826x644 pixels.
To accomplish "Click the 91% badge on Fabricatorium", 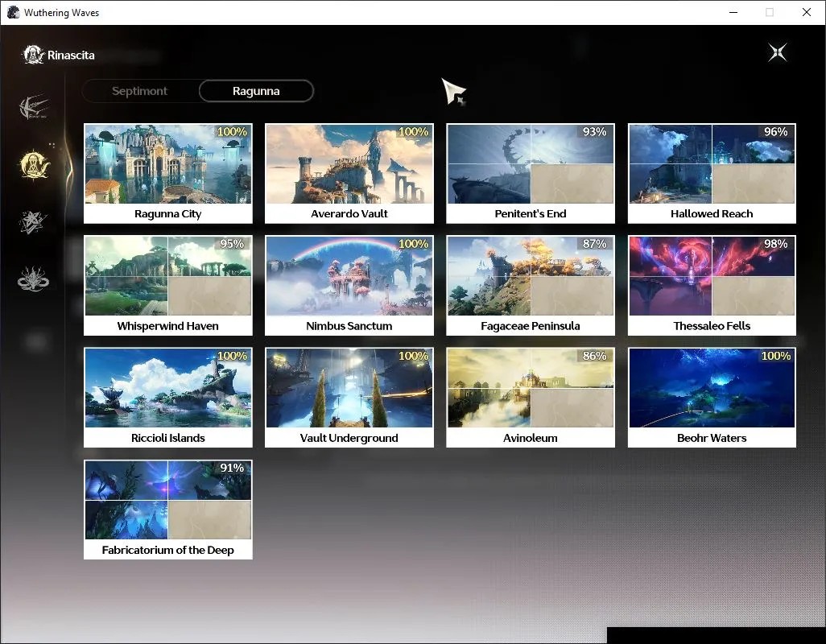I will [233, 468].
